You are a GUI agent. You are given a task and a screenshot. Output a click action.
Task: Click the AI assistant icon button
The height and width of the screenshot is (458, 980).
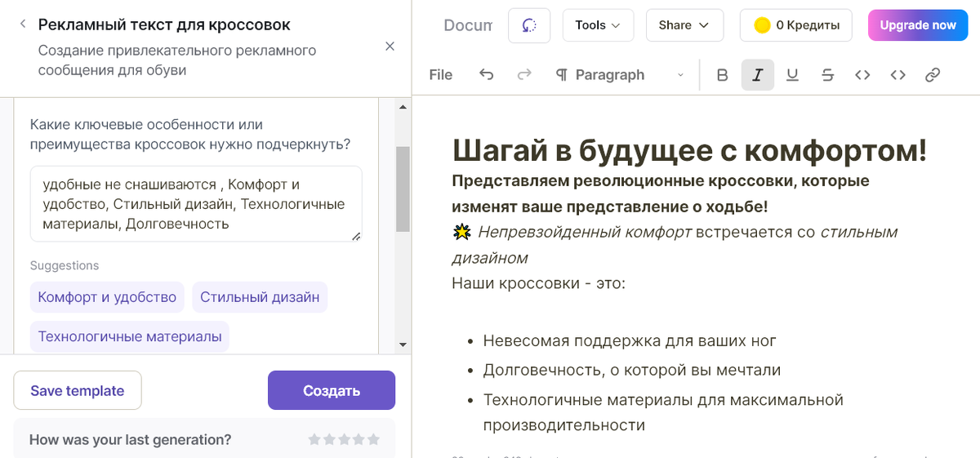tap(529, 25)
